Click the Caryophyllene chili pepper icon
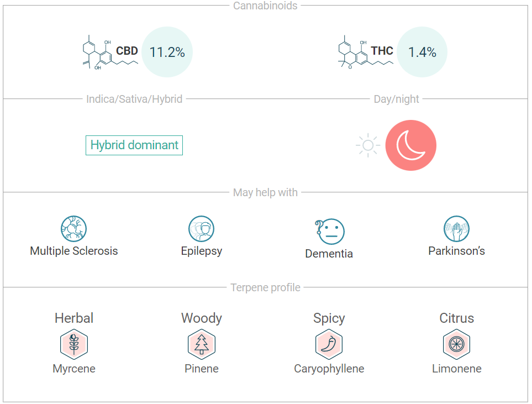The width and height of the screenshot is (532, 404). point(329,344)
